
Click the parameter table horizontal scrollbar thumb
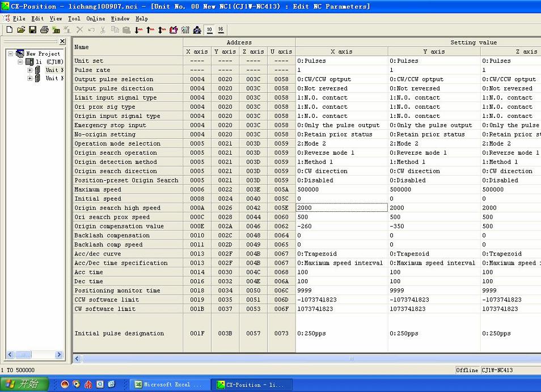351,359
